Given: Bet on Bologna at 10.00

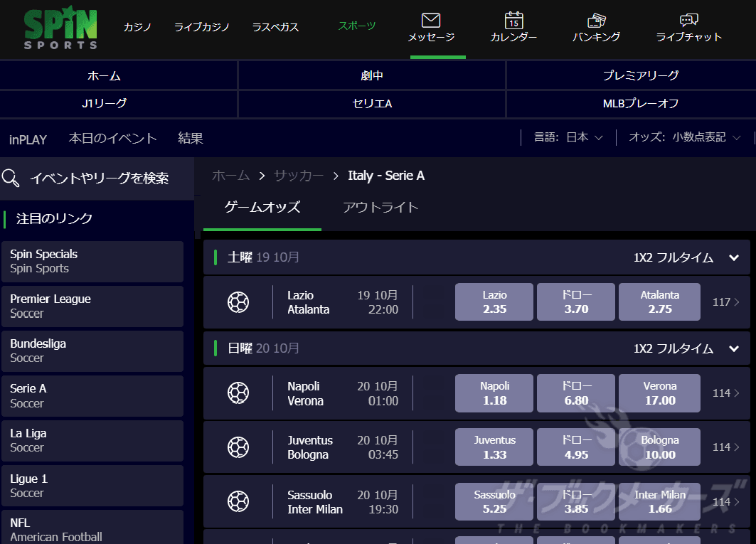Looking at the screenshot, I should (x=659, y=447).
